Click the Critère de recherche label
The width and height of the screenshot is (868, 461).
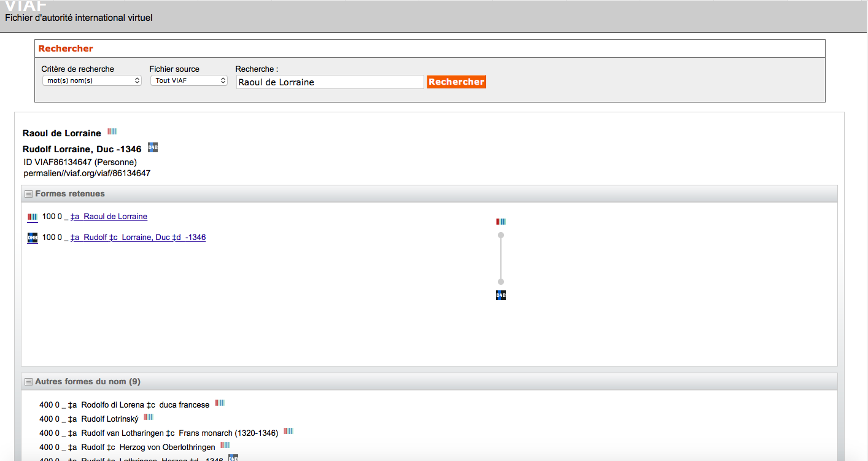coord(78,69)
